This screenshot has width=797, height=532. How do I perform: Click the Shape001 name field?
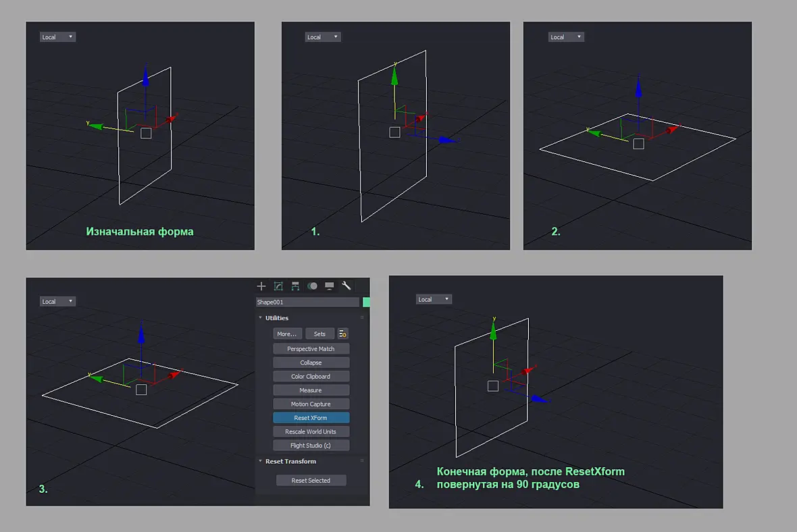tap(307, 302)
